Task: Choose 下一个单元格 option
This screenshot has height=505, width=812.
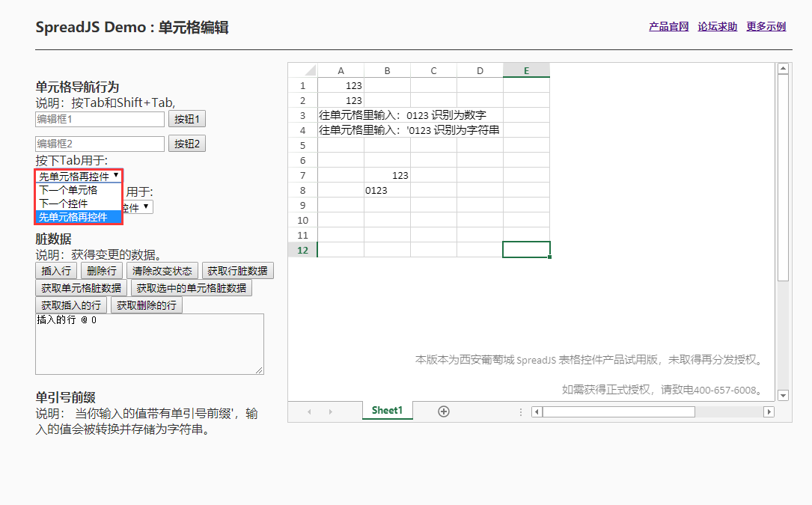Action: coord(79,190)
